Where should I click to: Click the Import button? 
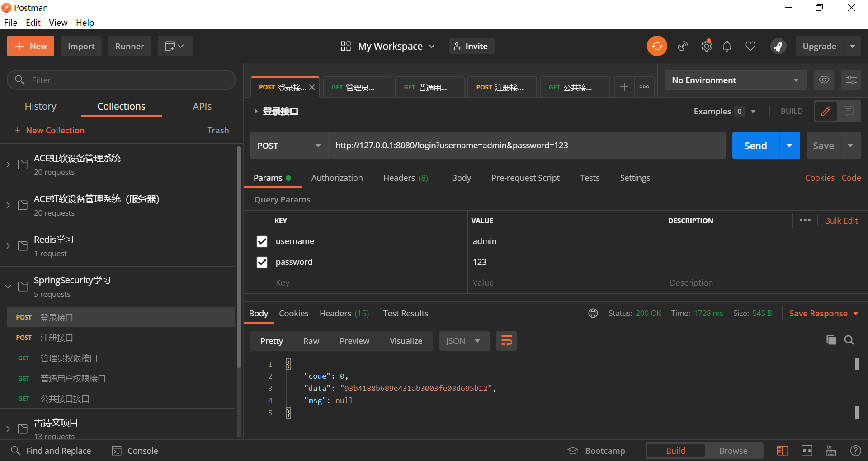[81, 46]
